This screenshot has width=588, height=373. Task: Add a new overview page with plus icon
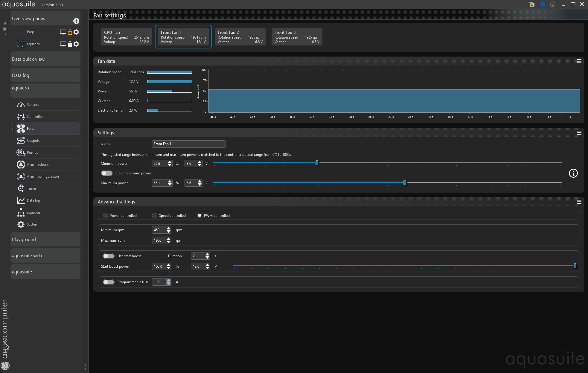[x=76, y=21]
